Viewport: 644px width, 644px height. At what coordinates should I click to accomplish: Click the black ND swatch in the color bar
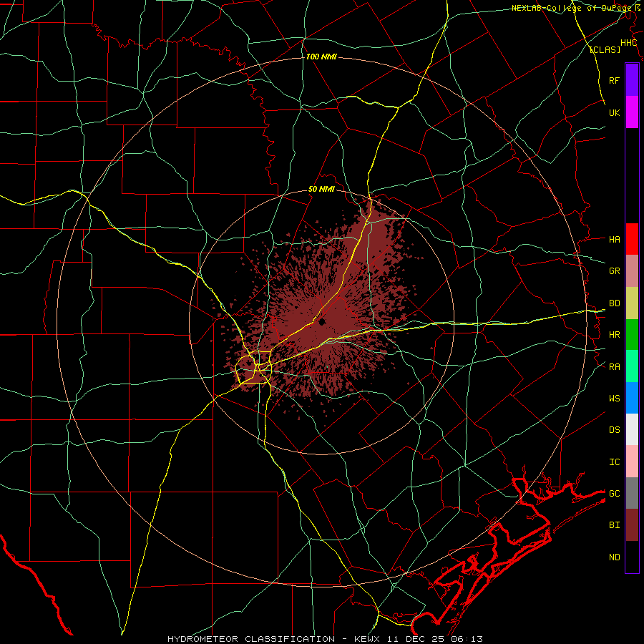[632, 557]
